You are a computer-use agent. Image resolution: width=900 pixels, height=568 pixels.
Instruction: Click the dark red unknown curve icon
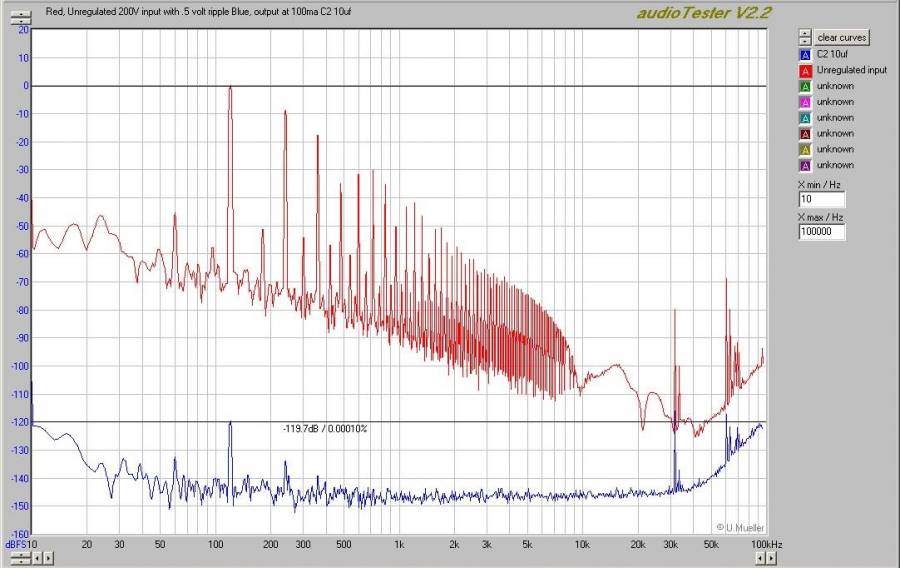(x=804, y=133)
